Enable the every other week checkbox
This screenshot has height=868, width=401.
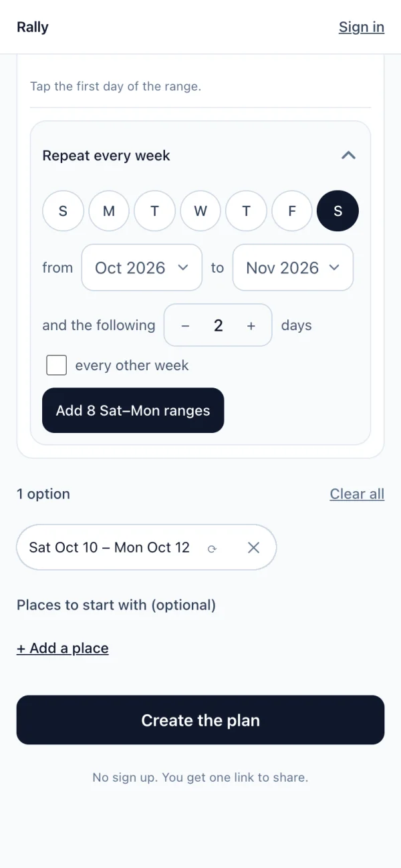56,366
